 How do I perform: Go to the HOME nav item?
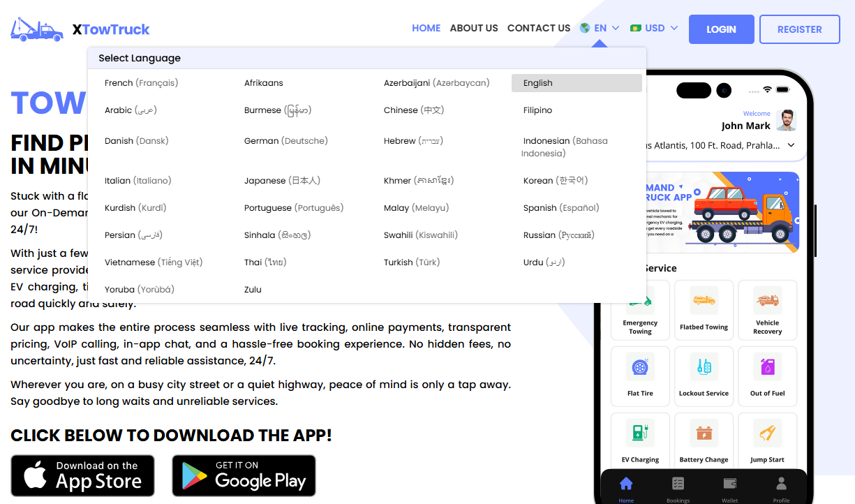(426, 29)
